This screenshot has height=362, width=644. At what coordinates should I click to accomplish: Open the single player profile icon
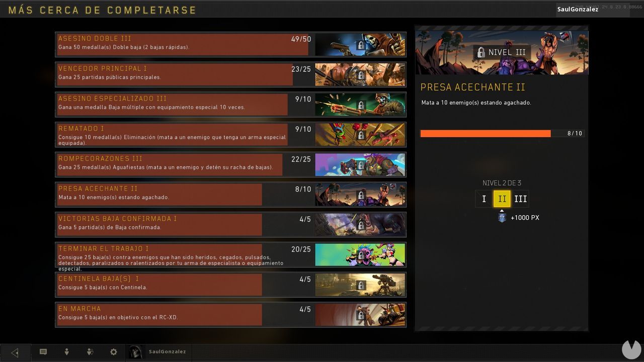[66, 352]
